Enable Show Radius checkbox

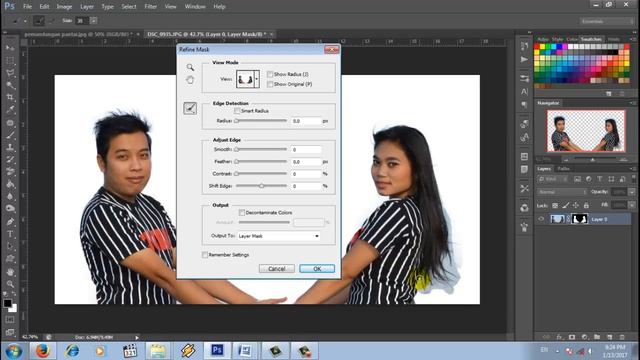270,74
